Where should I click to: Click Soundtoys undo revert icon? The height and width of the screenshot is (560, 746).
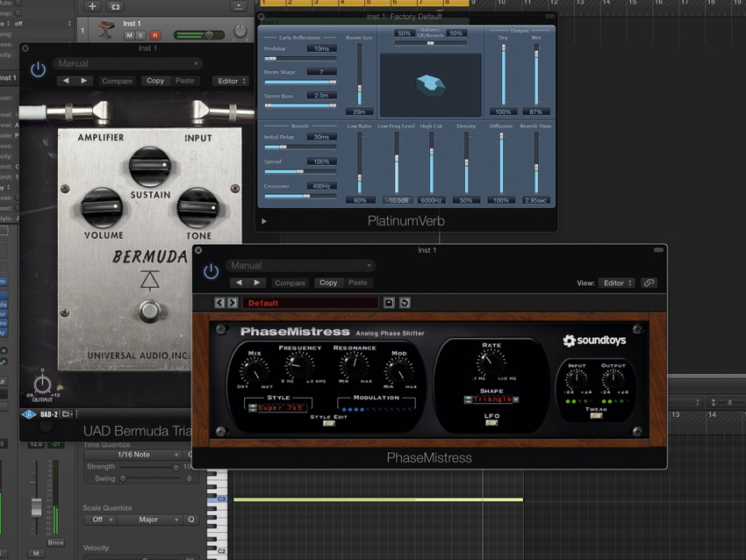(x=405, y=303)
